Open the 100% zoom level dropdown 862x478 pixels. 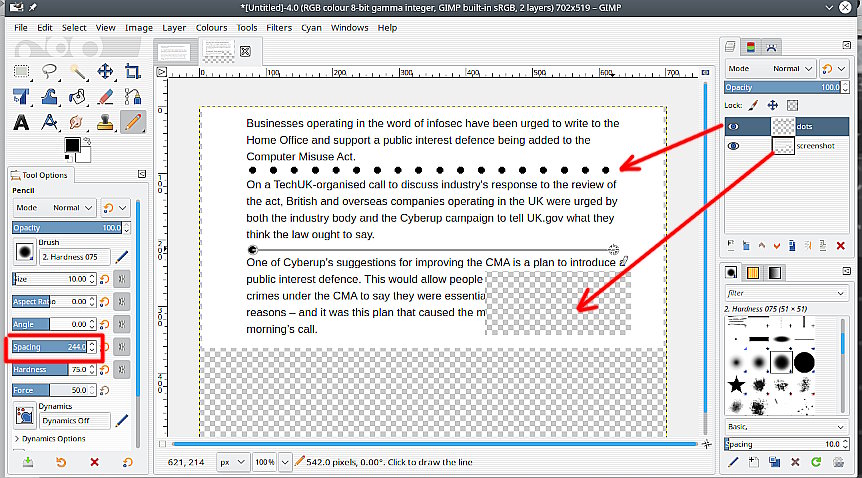pos(284,463)
